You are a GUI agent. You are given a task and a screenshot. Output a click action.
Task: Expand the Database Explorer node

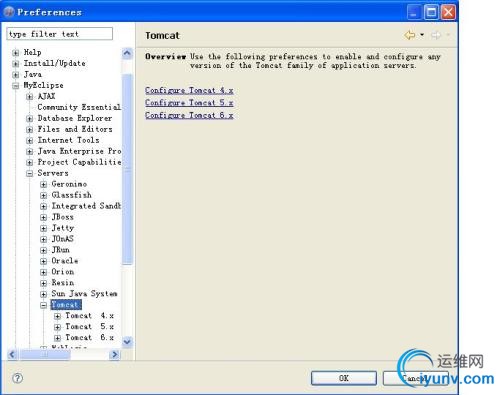click(29, 119)
